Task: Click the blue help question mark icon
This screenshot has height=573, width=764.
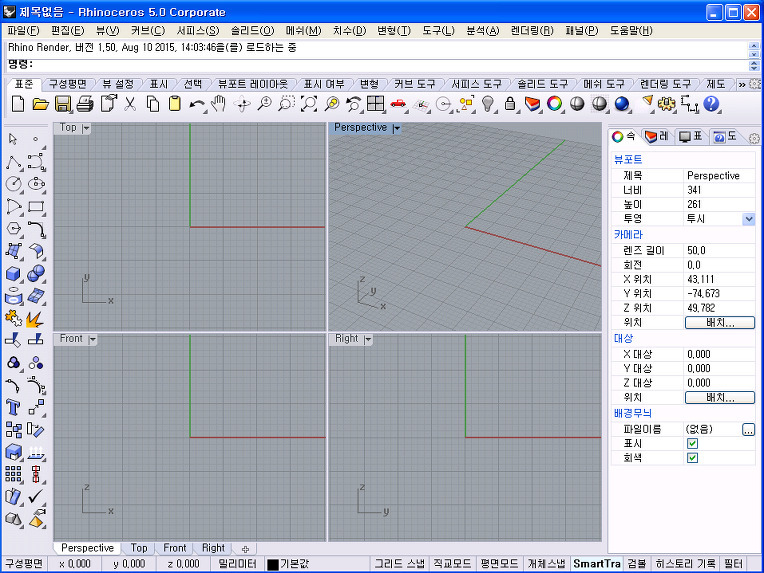Action: [x=712, y=104]
